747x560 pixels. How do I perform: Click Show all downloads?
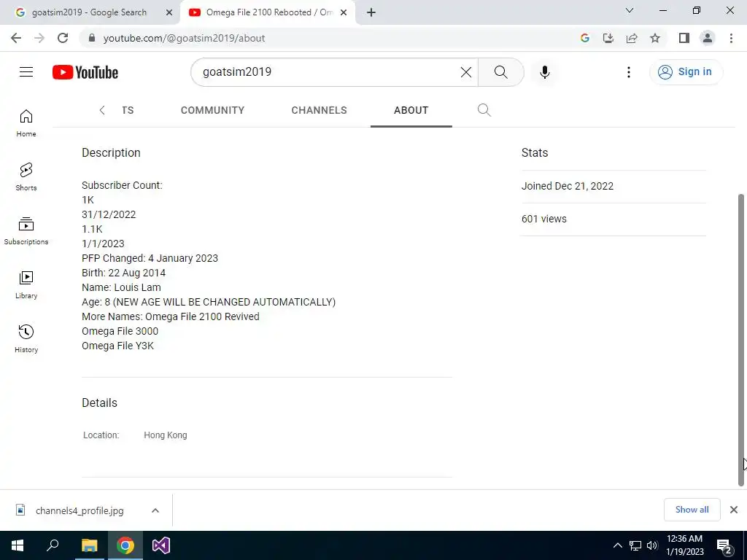[x=692, y=510]
